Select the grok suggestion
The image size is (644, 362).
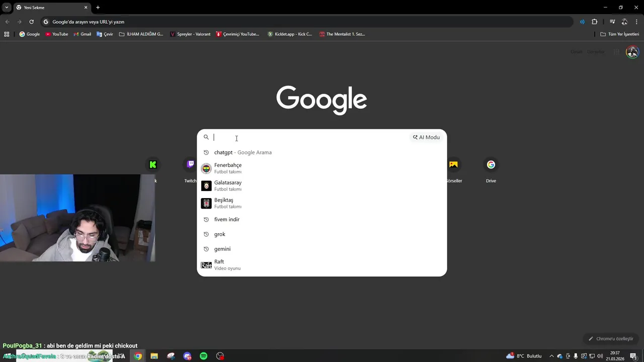point(321,234)
